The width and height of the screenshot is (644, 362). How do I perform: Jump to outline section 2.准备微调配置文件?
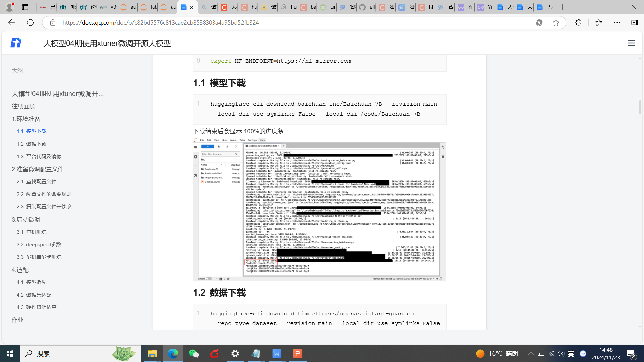(38, 169)
